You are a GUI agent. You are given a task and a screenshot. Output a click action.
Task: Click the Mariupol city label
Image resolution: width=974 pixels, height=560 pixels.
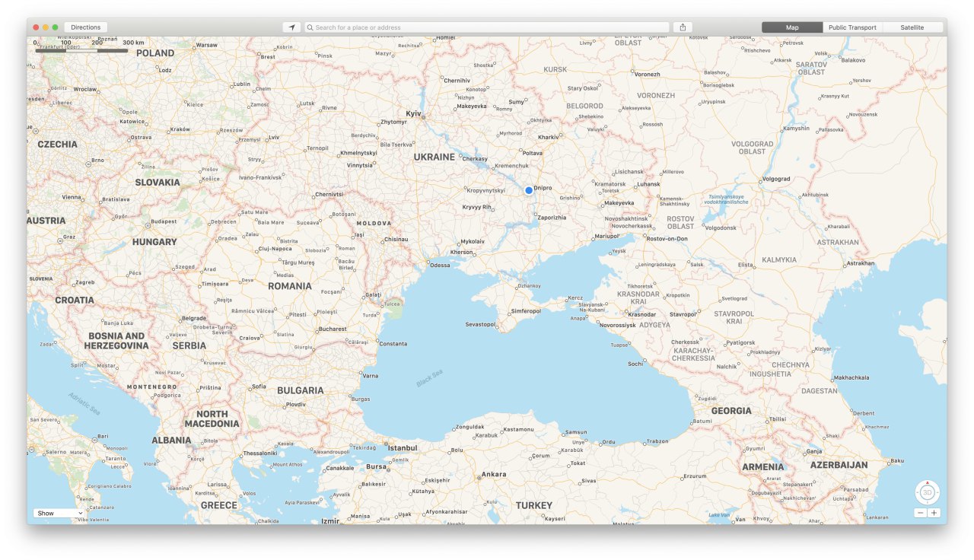607,236
